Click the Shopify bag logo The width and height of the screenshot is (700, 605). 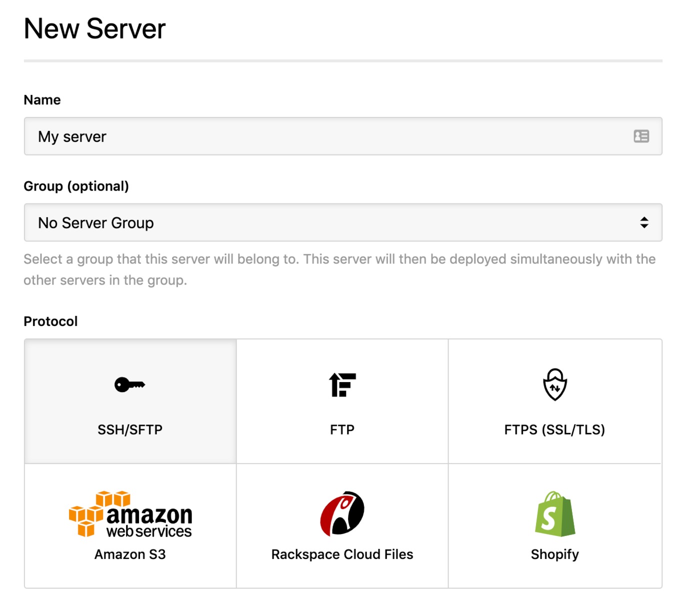(x=555, y=513)
